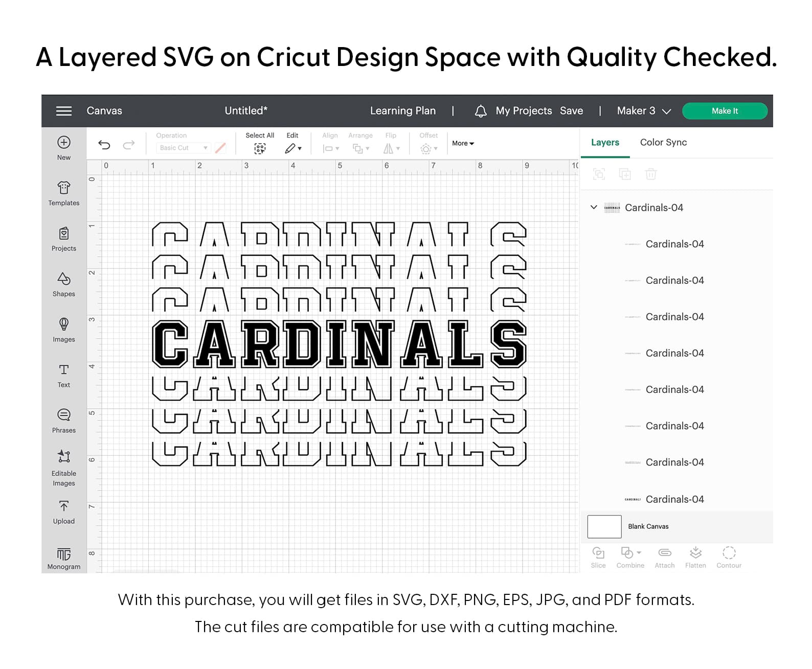812x669 pixels.
Task: Click the pen color swatch beside Operation
Action: pyautogui.click(x=220, y=148)
